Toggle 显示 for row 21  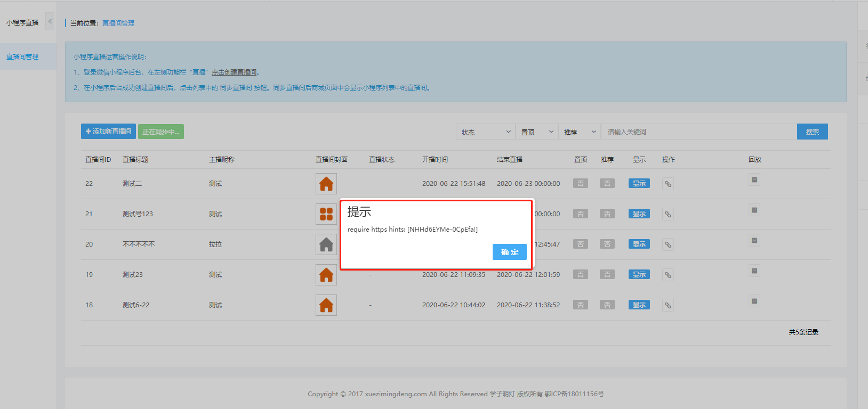(x=639, y=214)
